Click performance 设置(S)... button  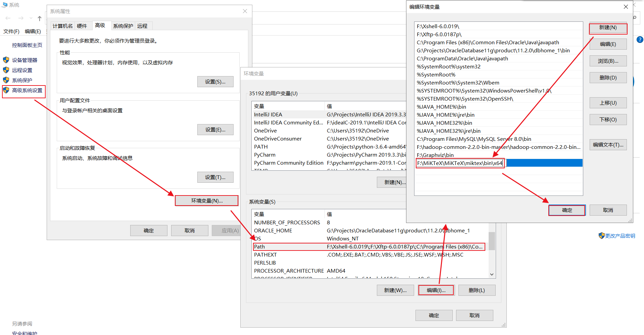(215, 81)
